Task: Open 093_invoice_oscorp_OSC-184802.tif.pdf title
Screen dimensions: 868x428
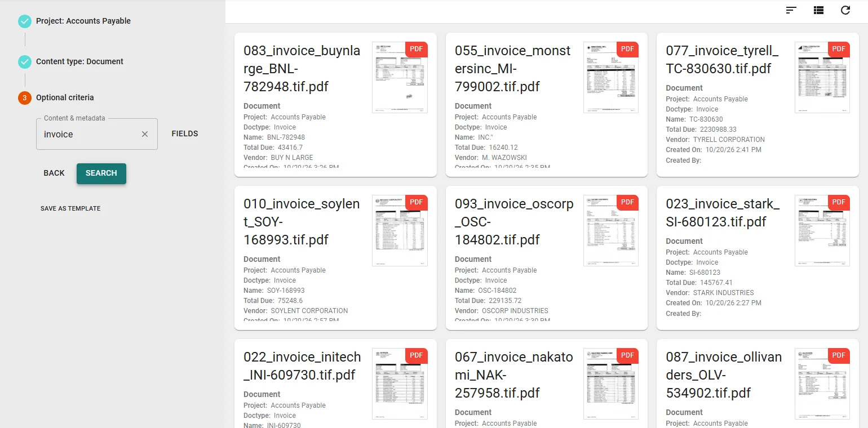Action: (x=514, y=222)
